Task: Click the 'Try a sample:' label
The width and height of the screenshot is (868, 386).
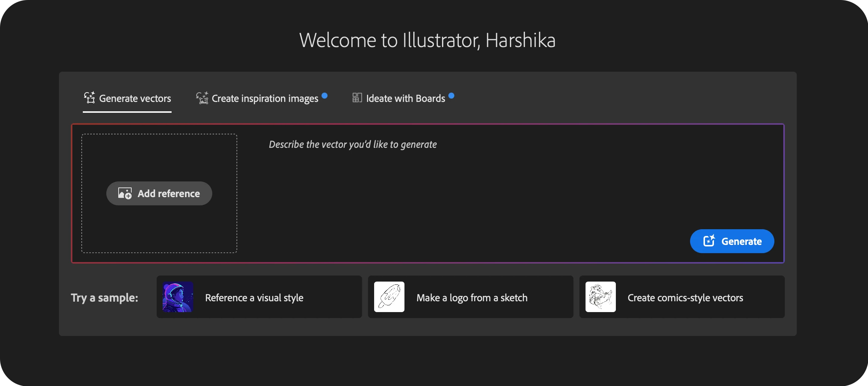Action: click(x=104, y=298)
